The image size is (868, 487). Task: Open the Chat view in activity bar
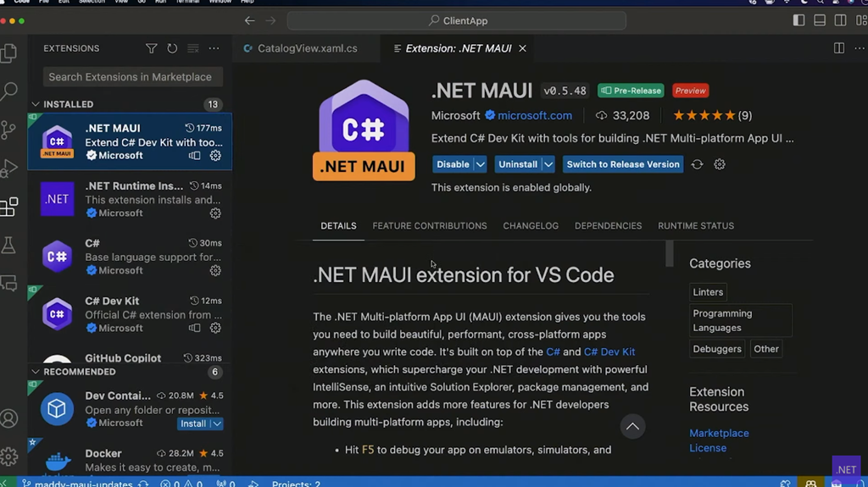tap(8, 284)
